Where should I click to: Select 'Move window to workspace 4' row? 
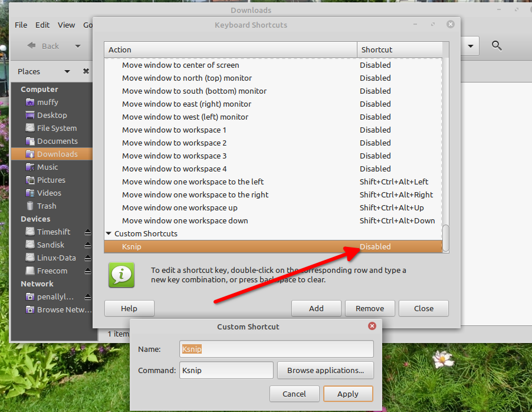tap(273, 169)
